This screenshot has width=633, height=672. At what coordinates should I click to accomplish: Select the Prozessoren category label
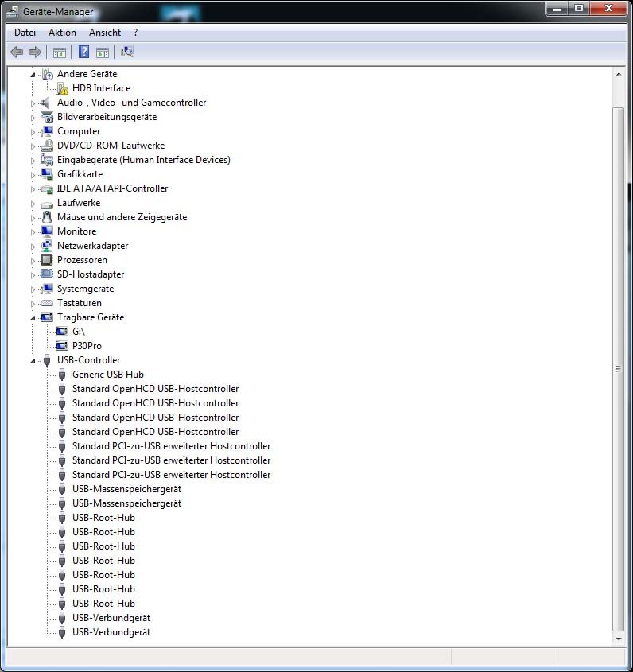[x=82, y=260]
